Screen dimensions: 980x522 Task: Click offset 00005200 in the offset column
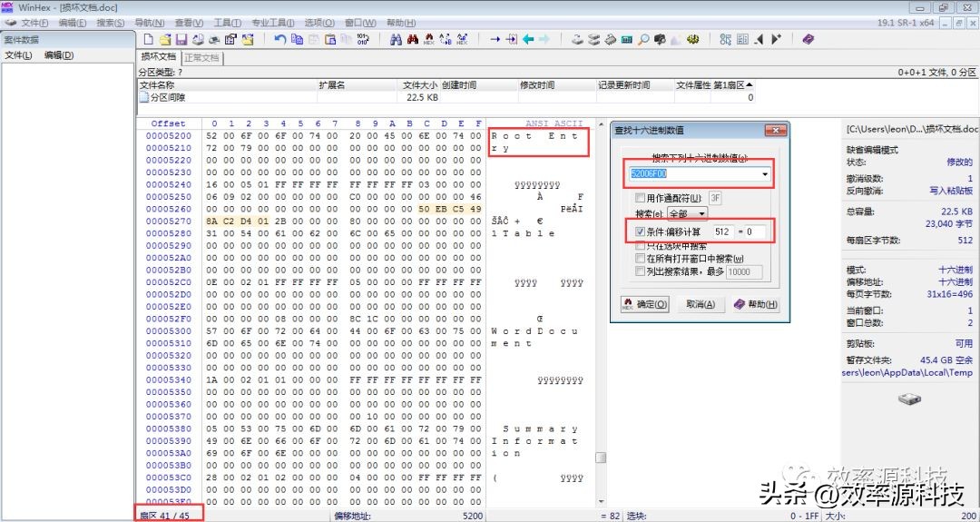pos(169,135)
